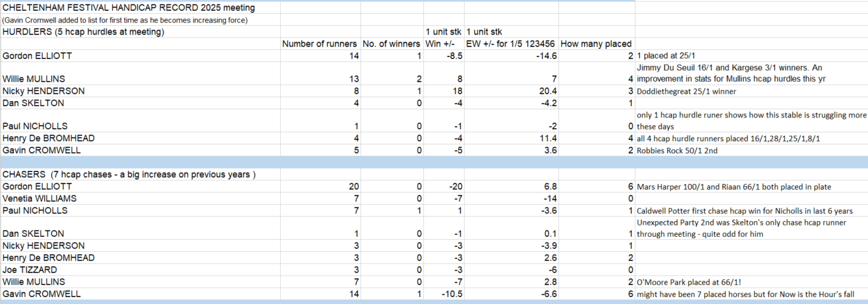Select Henry De BROMHEAD in the hurdlers section
868x304 pixels.
(x=48, y=138)
